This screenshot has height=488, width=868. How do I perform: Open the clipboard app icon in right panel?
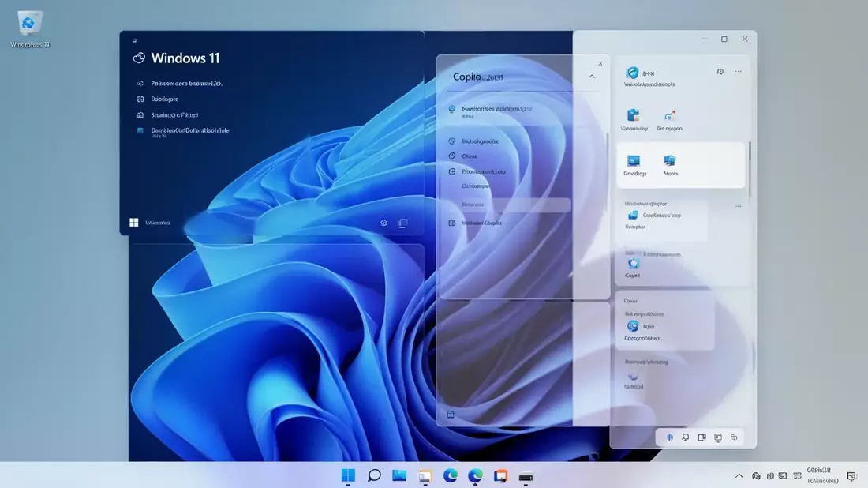pyautogui.click(x=634, y=115)
